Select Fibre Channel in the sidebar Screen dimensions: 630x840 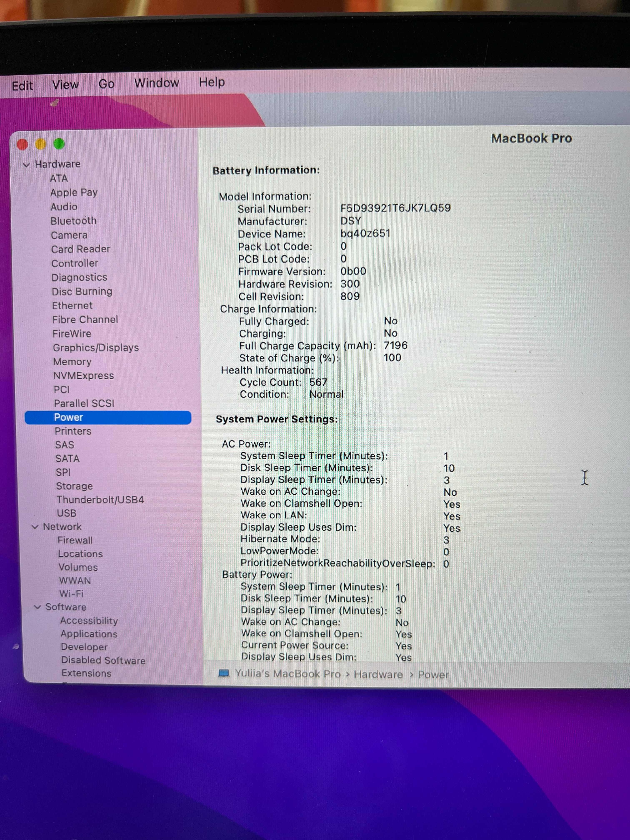85,320
